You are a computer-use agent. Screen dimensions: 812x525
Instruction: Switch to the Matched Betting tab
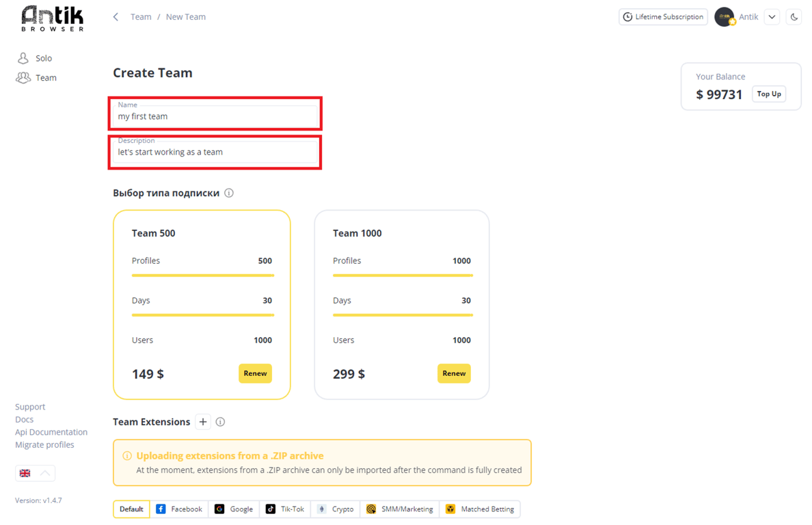coord(480,509)
